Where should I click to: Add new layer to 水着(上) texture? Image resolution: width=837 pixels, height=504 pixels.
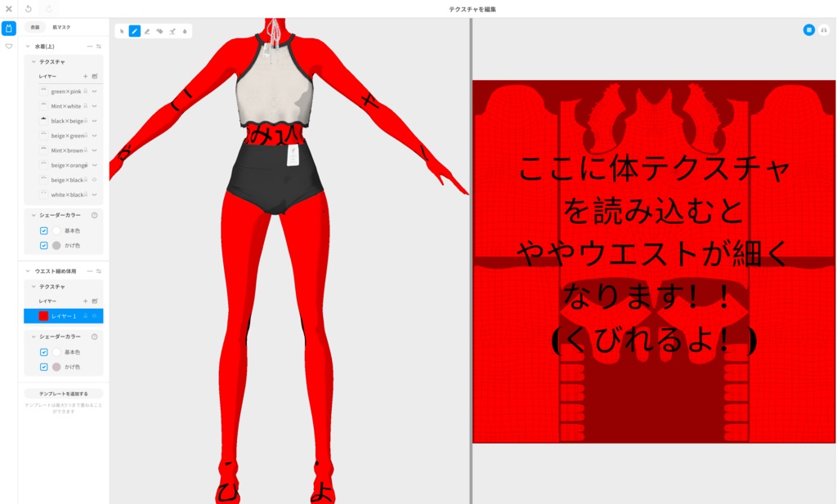point(85,76)
